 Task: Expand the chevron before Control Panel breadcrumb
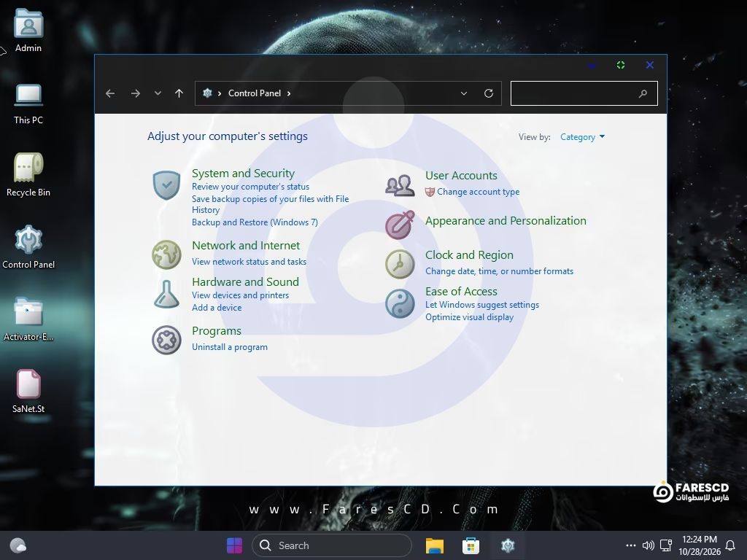coord(220,93)
